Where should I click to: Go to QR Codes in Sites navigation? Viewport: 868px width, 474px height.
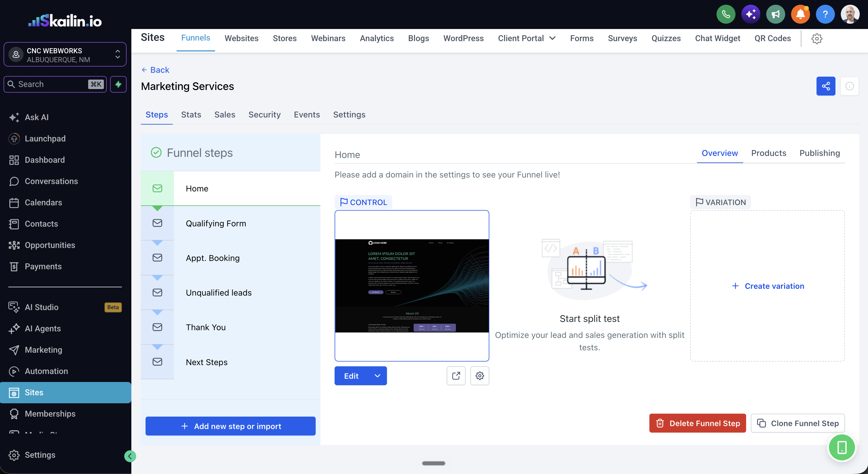(x=773, y=38)
